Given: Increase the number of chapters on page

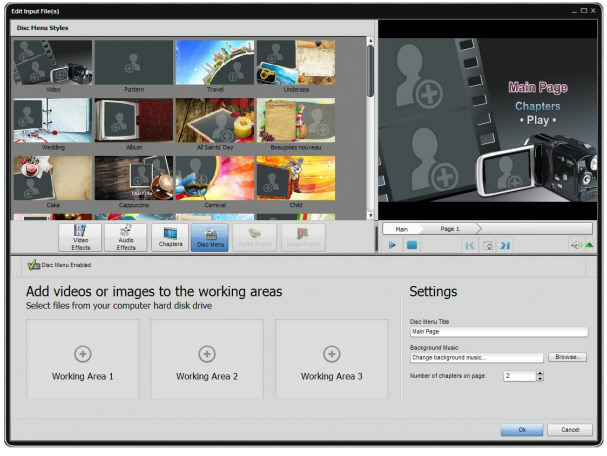Looking at the screenshot, I should 540,373.
